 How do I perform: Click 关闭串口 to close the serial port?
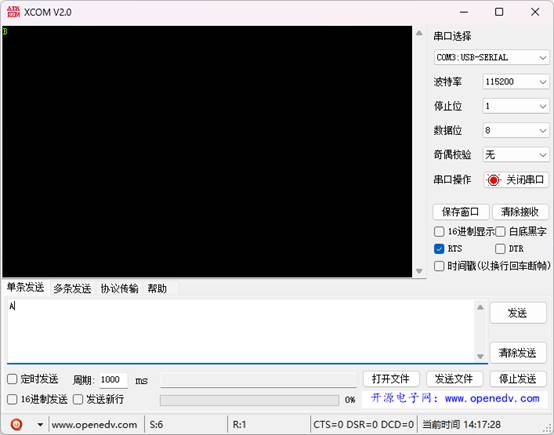click(x=515, y=180)
